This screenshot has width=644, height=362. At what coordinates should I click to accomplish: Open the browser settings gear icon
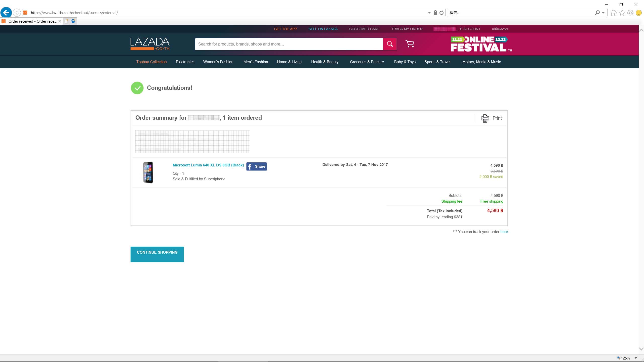[630, 13]
